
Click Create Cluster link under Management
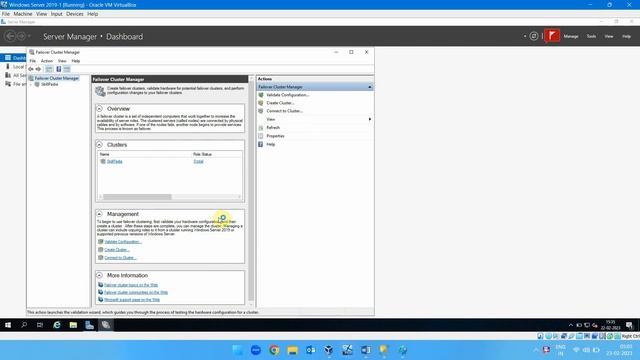(117, 249)
